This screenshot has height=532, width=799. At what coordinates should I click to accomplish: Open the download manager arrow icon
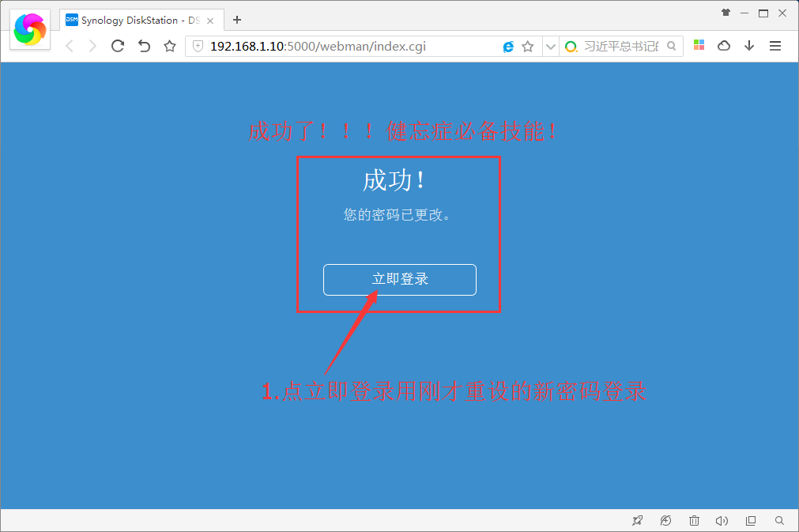748,46
